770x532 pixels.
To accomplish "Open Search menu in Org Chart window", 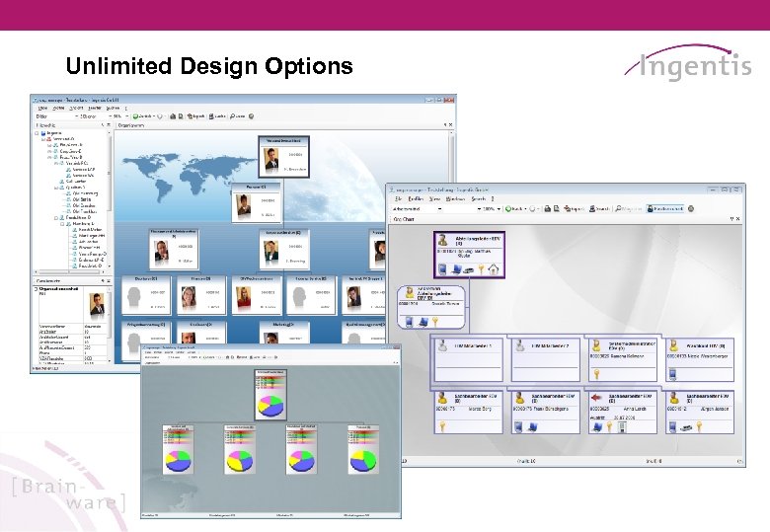I will click(479, 198).
